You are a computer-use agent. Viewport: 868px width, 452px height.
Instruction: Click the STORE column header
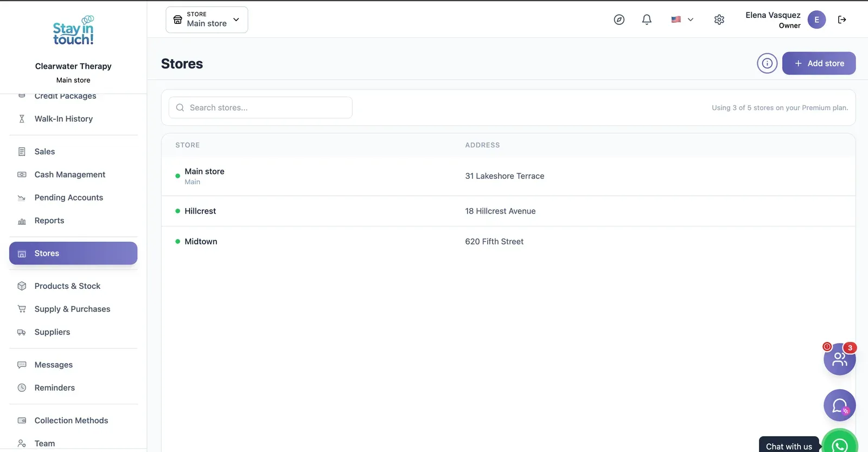(x=188, y=145)
